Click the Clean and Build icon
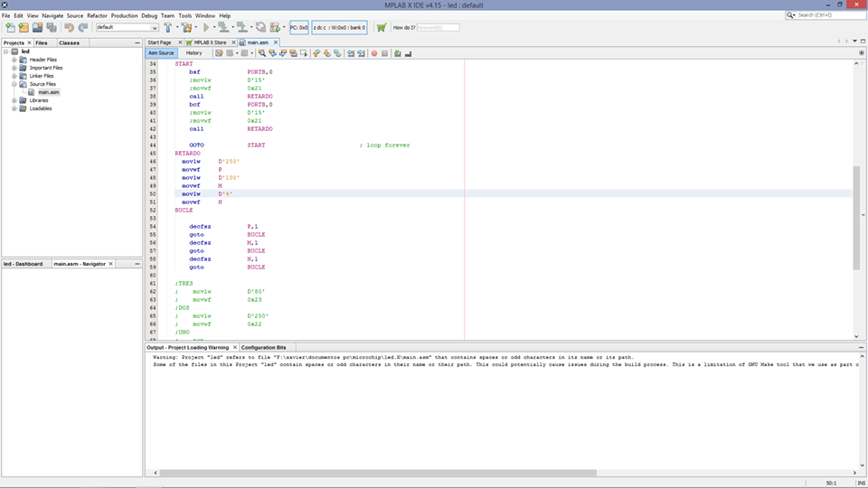The image size is (868, 488). pos(186,27)
